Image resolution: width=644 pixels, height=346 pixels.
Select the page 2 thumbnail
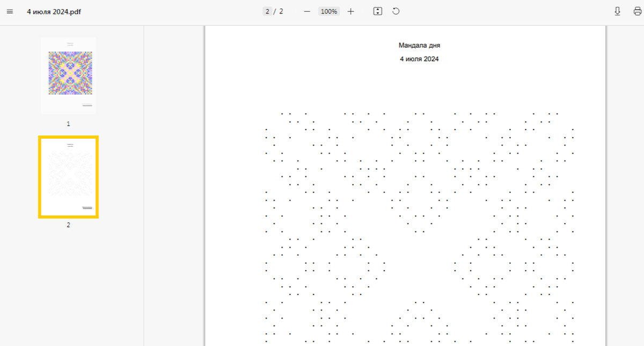[68, 177]
